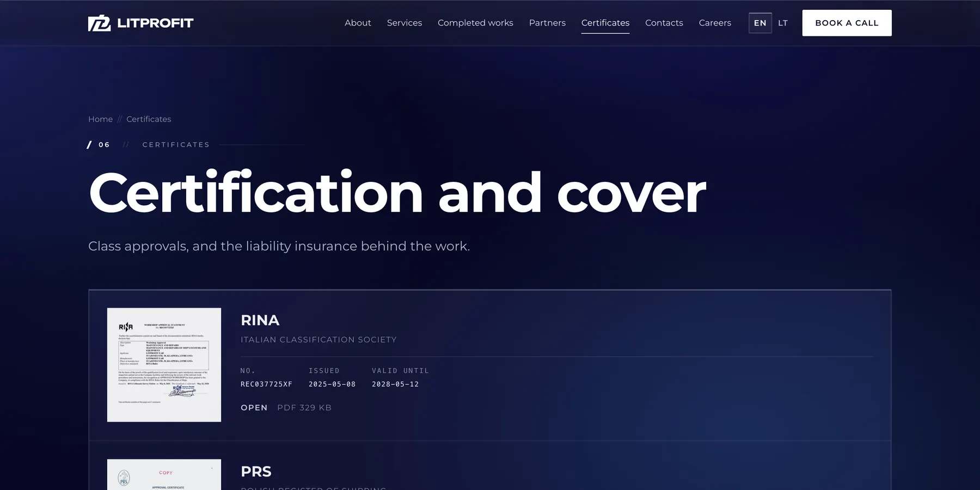Click the issued date 2025-05-08
Viewport: 980px width, 490px height.
point(332,384)
